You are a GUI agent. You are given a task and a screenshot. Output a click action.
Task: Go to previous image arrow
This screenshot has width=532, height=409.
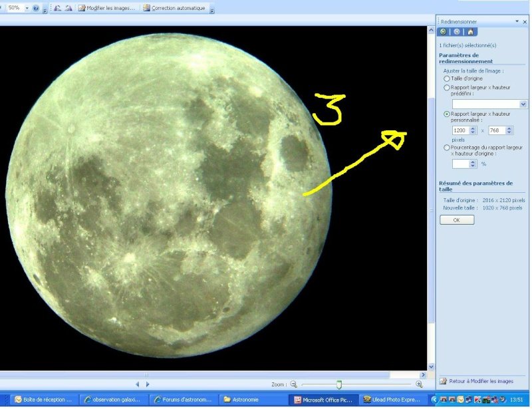pyautogui.click(x=138, y=384)
